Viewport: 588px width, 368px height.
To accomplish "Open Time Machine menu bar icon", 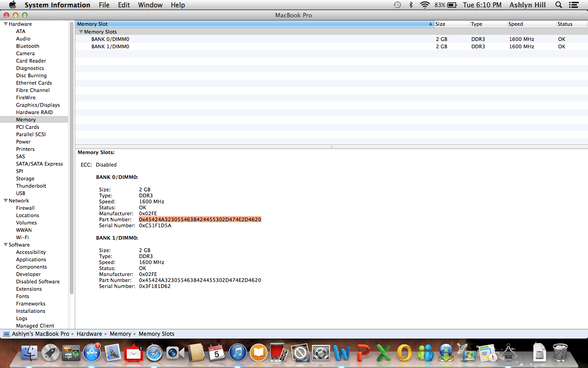I will coord(397,5).
